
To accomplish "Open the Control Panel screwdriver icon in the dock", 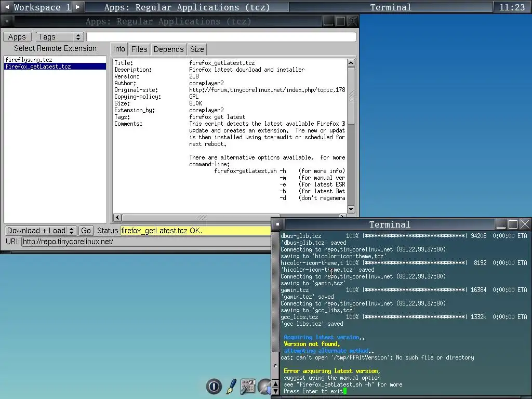I will tap(248, 386).
